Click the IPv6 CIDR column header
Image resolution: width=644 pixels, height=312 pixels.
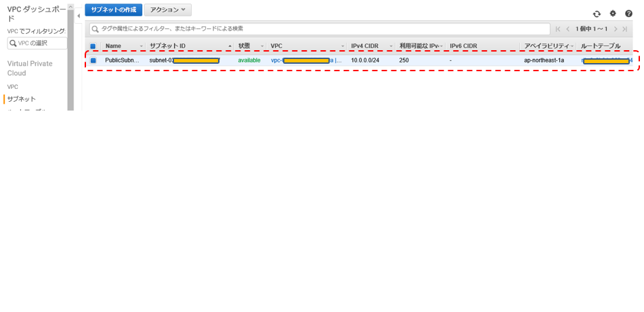click(x=463, y=46)
